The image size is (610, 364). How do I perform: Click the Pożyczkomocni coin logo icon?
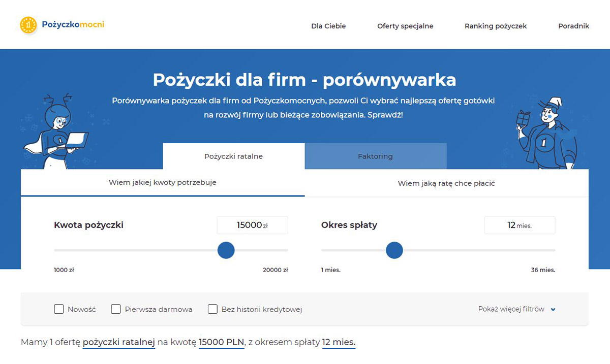28,25
